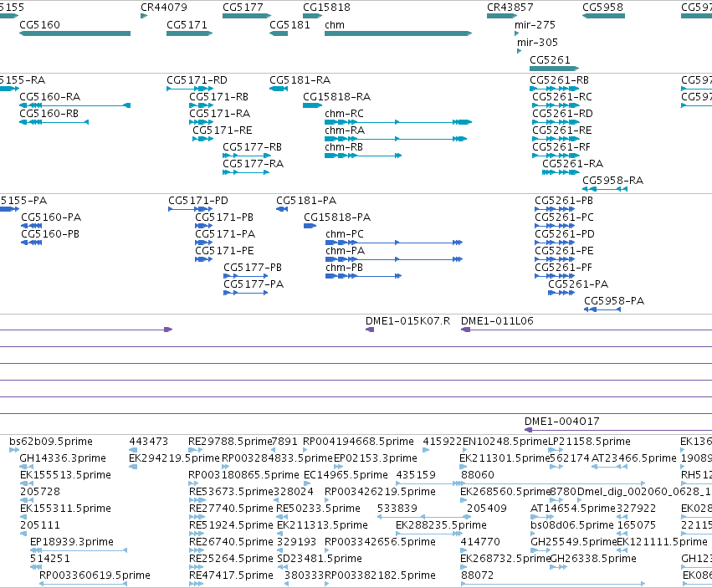
Task: Click the CG5181 gene label
Action: tap(289, 25)
